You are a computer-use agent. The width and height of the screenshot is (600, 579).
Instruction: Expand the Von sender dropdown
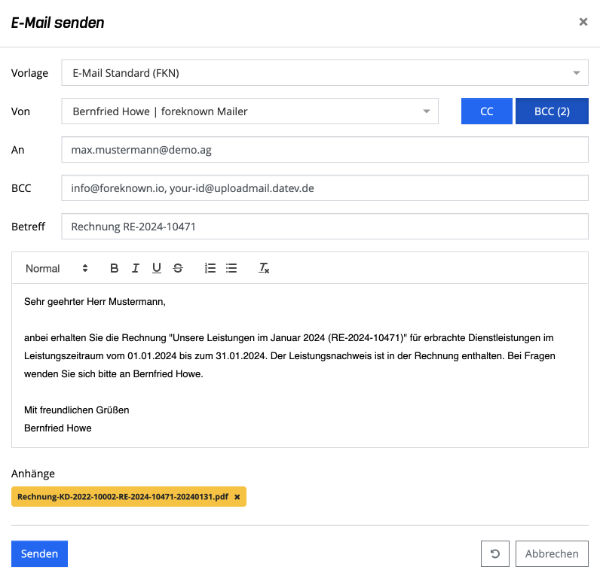tap(250, 111)
